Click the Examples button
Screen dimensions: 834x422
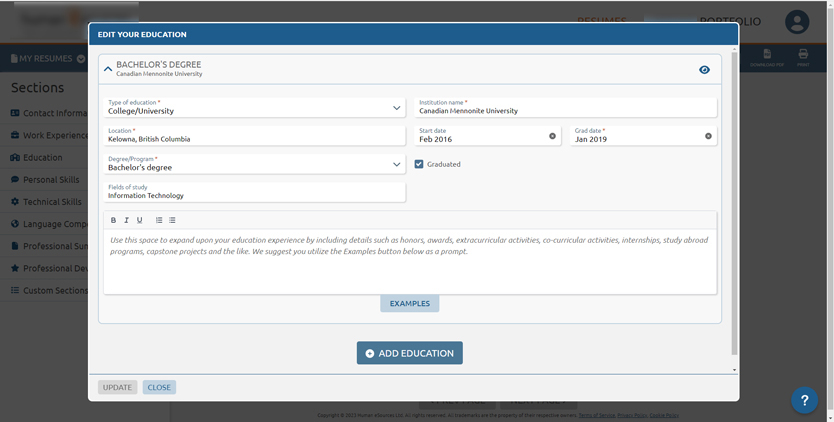pos(409,303)
